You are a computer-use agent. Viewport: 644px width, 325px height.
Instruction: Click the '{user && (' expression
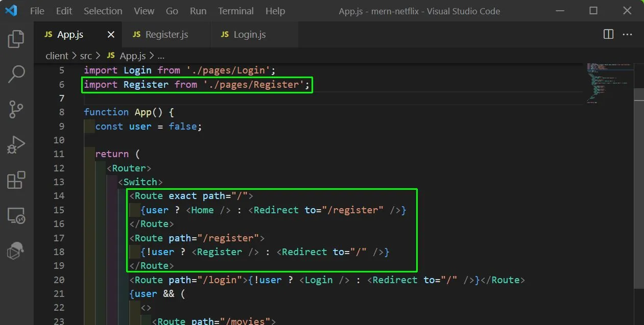tap(157, 293)
